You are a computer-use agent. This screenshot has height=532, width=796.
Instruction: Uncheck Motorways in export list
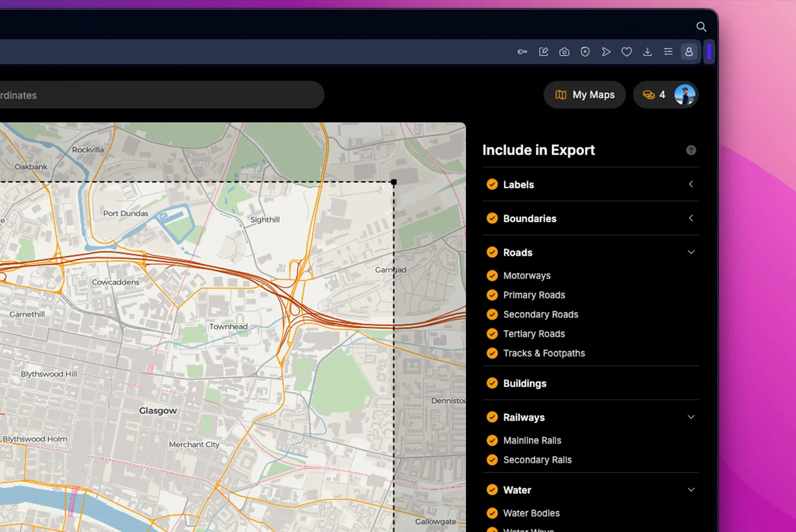(492, 275)
